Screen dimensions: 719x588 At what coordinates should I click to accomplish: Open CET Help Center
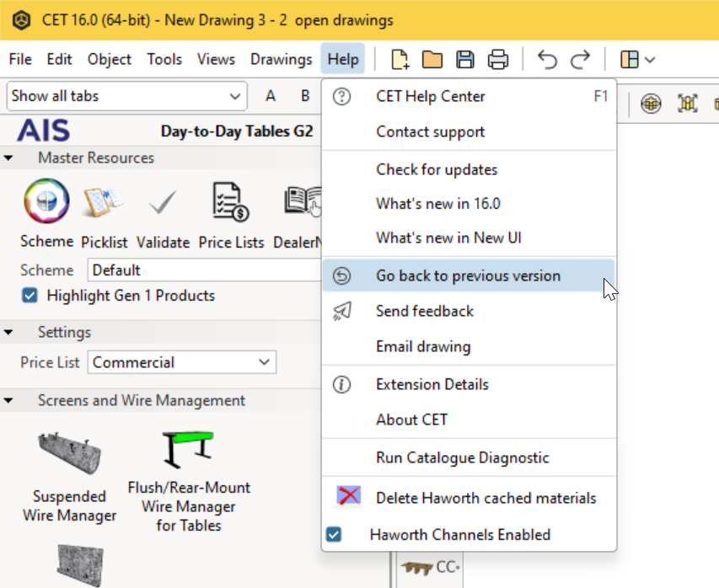pos(430,96)
